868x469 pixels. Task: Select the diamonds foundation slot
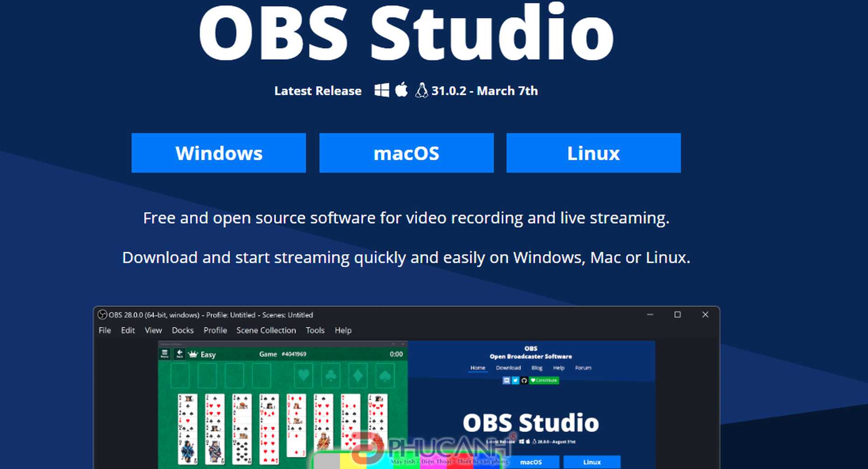(x=358, y=375)
